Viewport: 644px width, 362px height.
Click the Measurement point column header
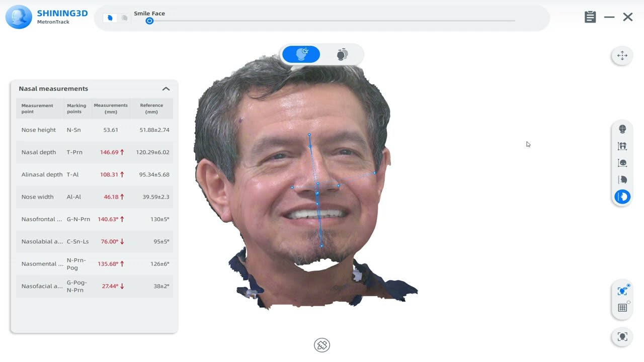[37, 109]
